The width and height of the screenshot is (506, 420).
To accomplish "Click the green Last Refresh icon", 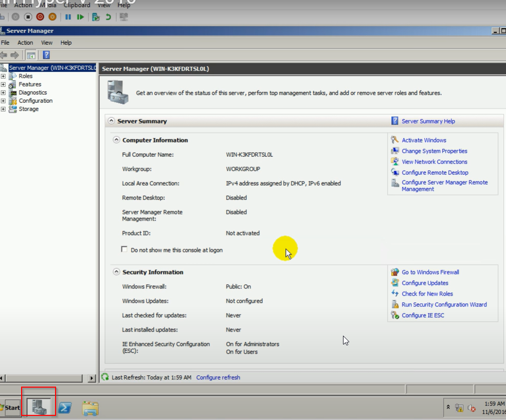I will 105,377.
